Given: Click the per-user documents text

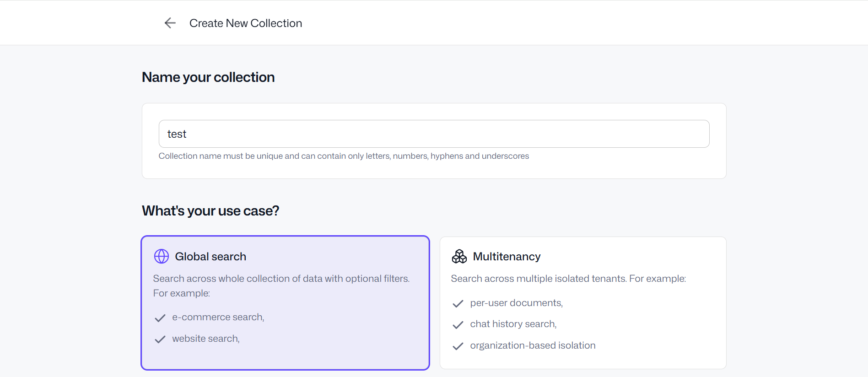Looking at the screenshot, I should pyautogui.click(x=516, y=303).
